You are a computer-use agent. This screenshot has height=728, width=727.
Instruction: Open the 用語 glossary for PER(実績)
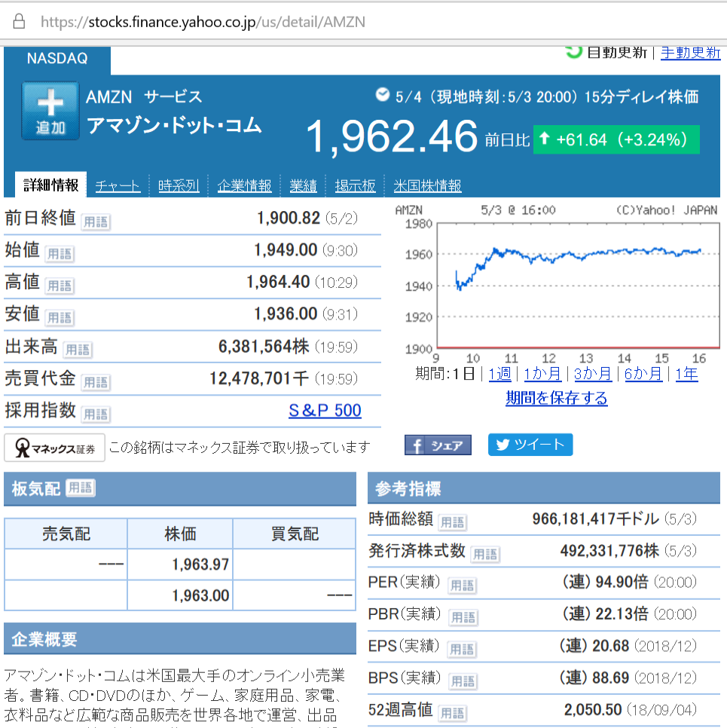click(x=463, y=586)
